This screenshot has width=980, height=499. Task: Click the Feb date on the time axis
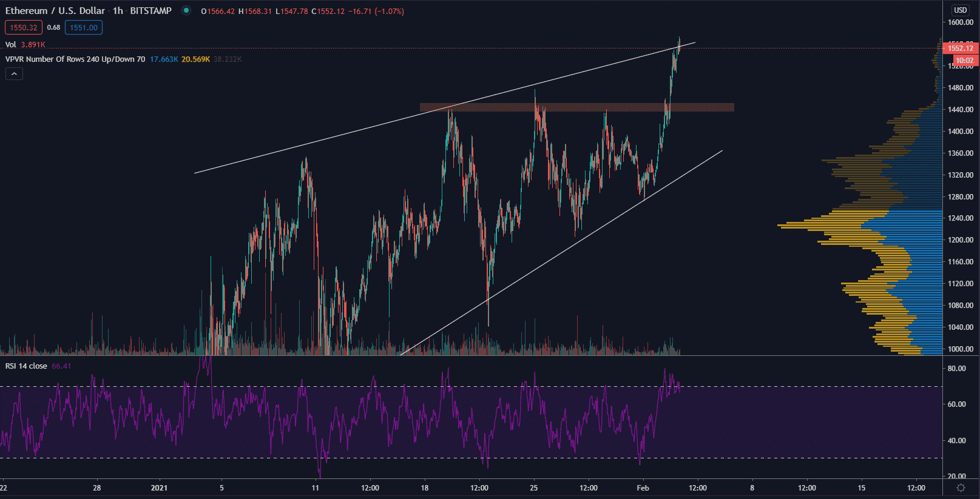click(x=643, y=487)
